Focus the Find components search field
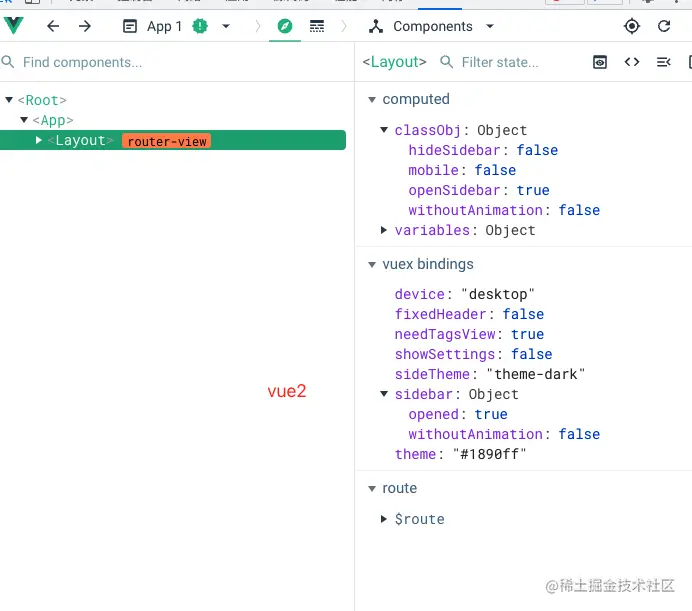Viewport: 692px width, 611px height. click(177, 62)
